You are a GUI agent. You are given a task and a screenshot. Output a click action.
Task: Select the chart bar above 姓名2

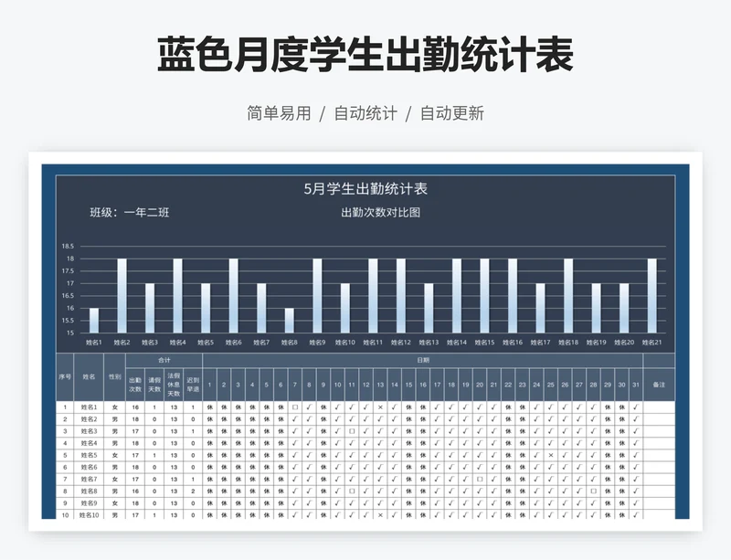pyautogui.click(x=122, y=296)
